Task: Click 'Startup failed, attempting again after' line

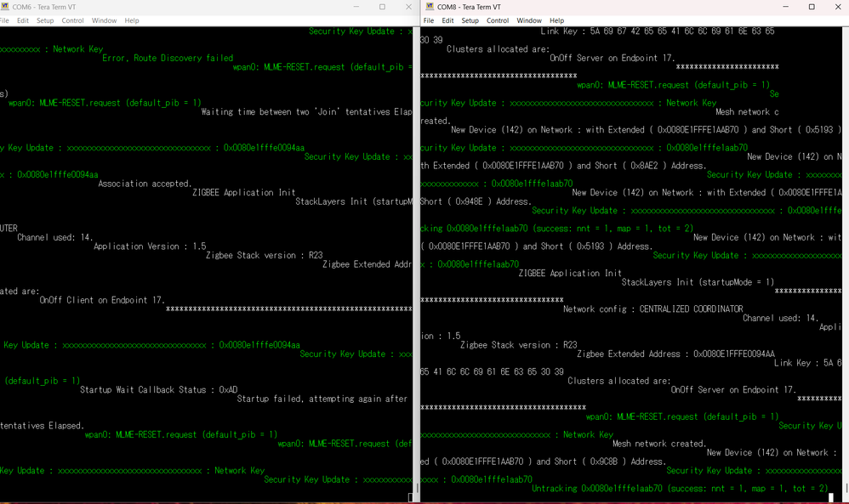Action: point(322,399)
